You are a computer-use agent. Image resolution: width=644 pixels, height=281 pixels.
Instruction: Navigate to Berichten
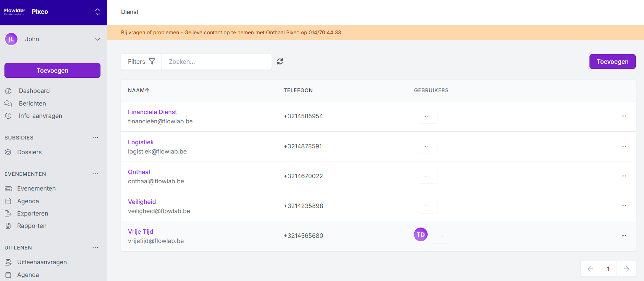(32, 103)
